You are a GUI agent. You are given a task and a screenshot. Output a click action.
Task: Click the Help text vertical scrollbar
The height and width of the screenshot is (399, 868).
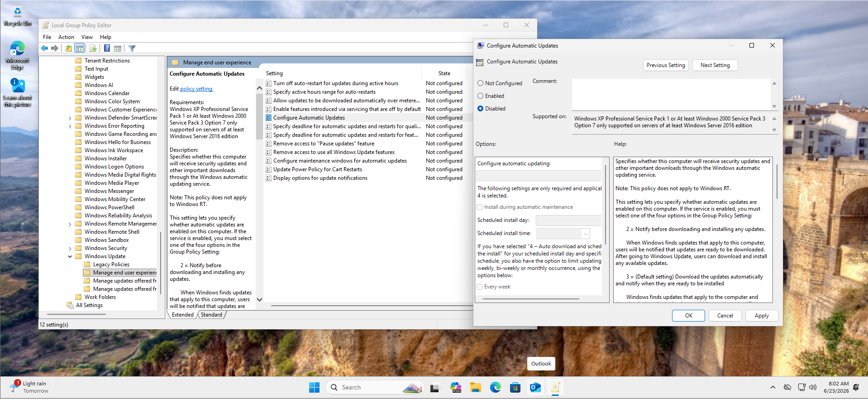tap(777, 181)
